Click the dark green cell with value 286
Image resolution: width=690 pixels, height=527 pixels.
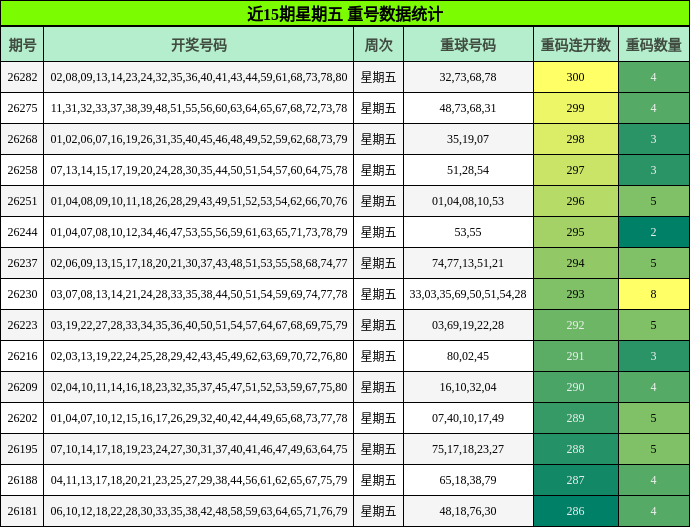click(x=576, y=511)
